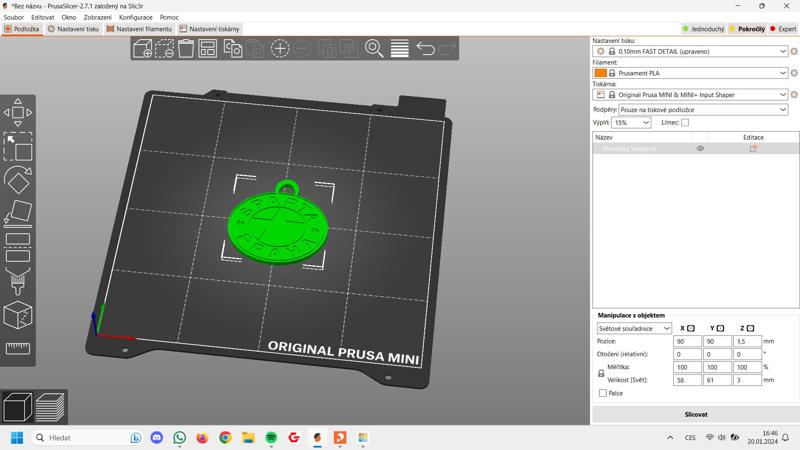Open the Podpěry supports dropdown
Viewport: 800px width, 450px height.
click(703, 110)
